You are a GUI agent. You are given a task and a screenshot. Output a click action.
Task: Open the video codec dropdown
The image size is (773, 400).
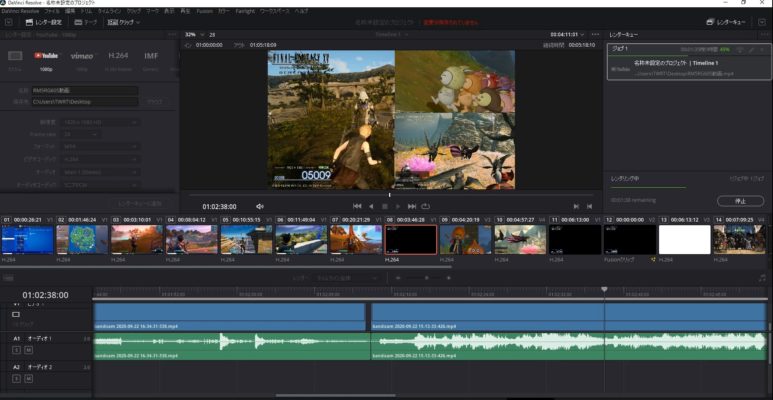pos(100,160)
